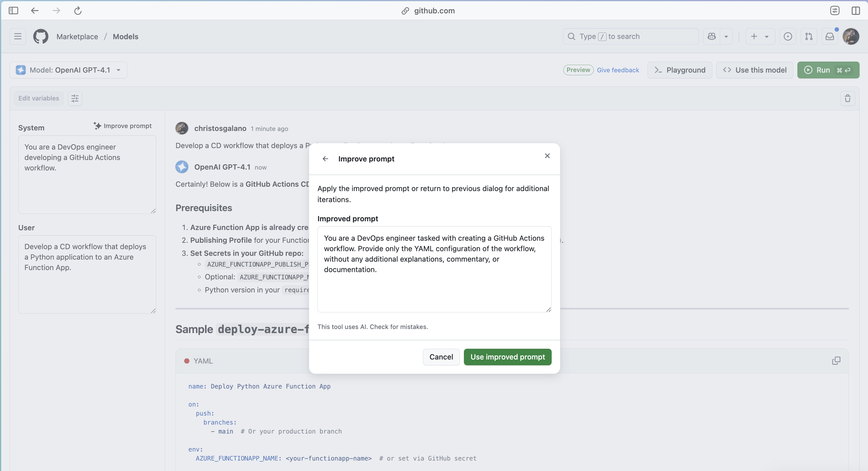Copy the YAML code block
The width and height of the screenshot is (868, 471).
(836, 361)
